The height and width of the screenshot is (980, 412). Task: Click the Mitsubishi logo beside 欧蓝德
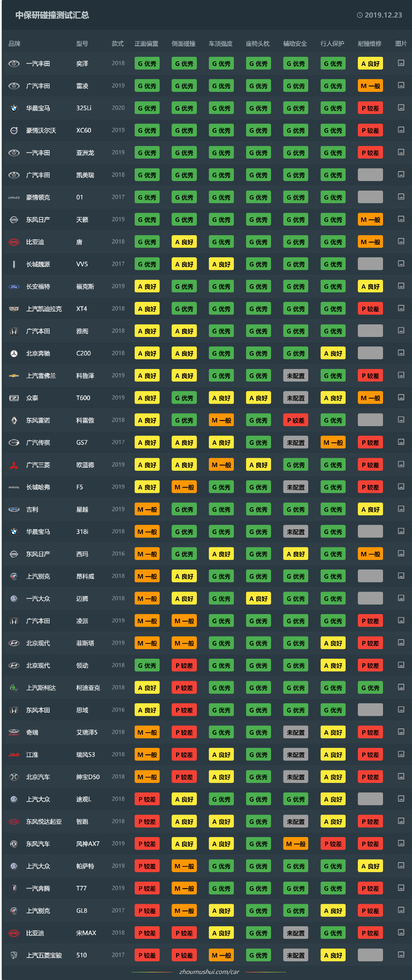tap(14, 465)
